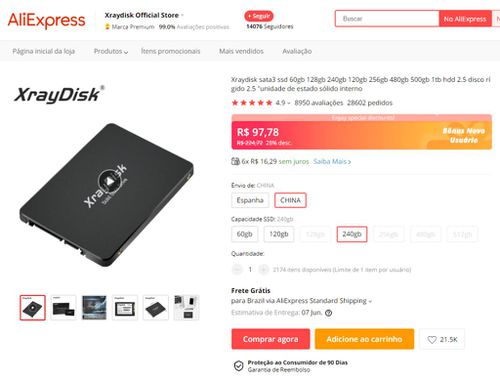The height and width of the screenshot is (383, 500).
Task: Select the 60gb capacity option
Action: pyautogui.click(x=244, y=234)
